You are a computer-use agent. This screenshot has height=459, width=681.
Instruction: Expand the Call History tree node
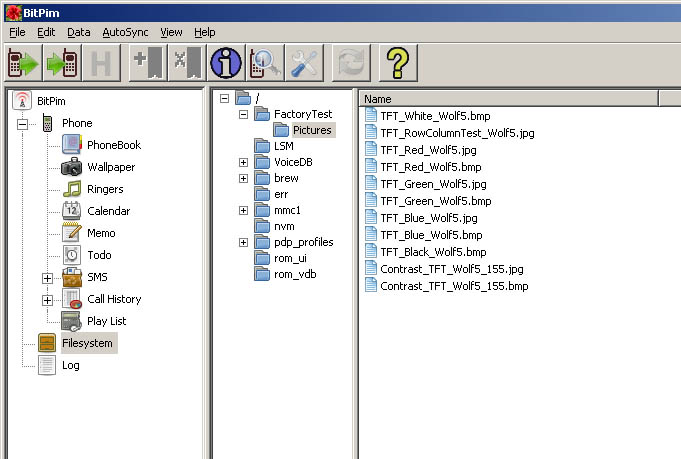click(47, 299)
